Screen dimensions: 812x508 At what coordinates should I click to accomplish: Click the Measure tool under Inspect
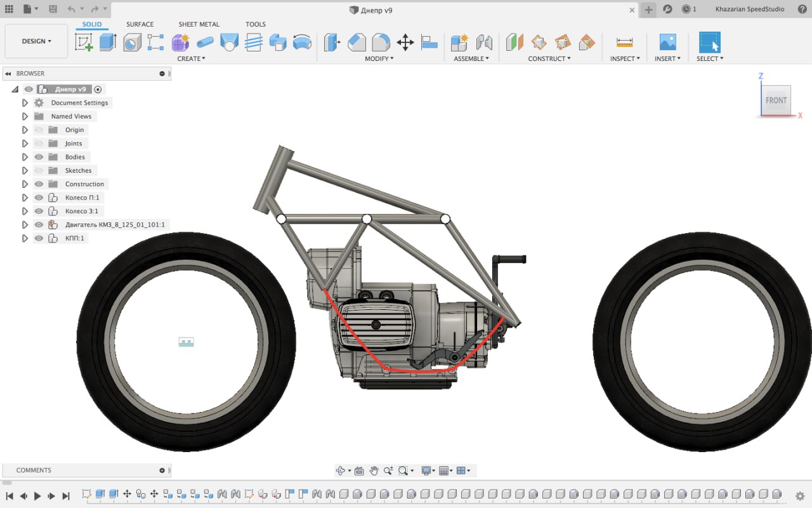[624, 43]
